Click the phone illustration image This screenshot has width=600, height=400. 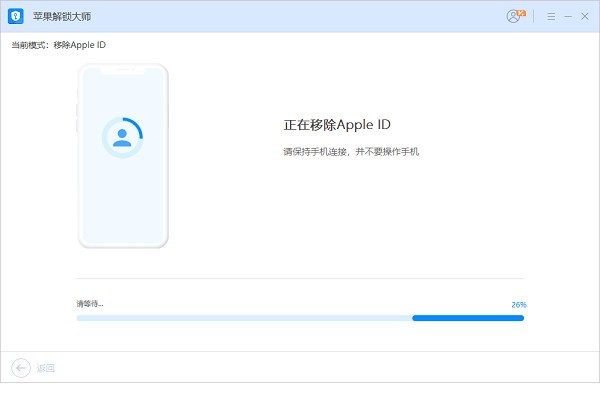123,156
